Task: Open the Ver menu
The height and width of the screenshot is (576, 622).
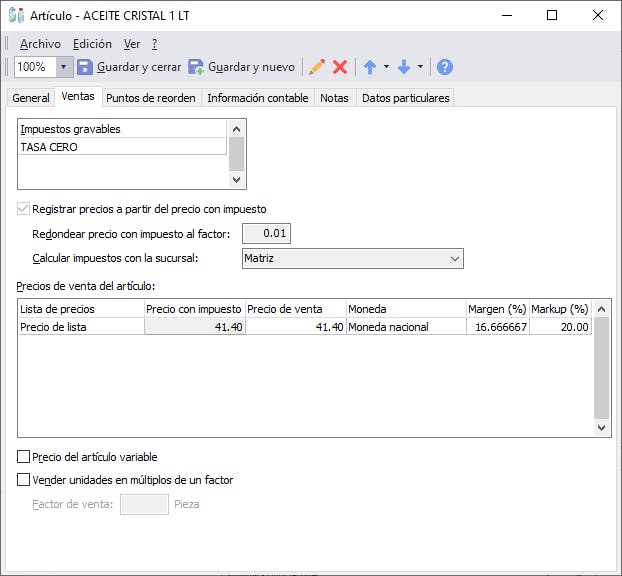Action: point(132,44)
